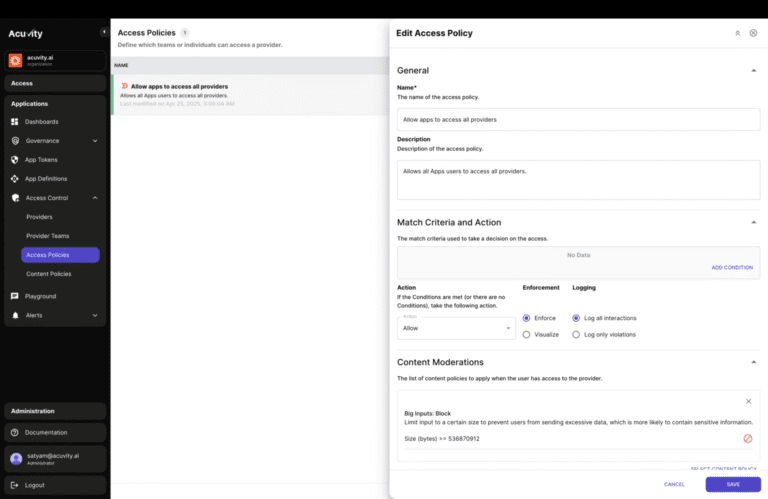Open Playground from its sidebar icon
The image size is (768, 499).
tap(15, 297)
